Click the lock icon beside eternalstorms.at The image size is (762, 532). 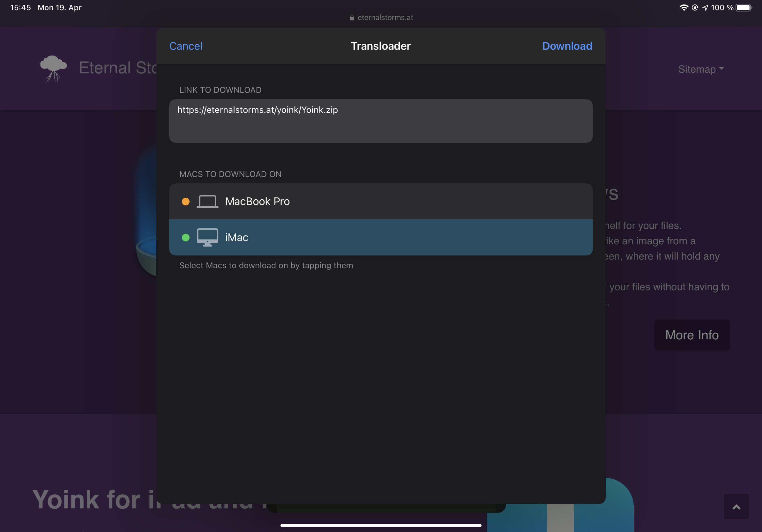tap(352, 18)
